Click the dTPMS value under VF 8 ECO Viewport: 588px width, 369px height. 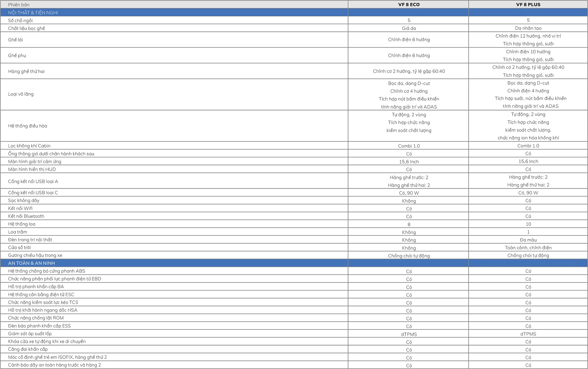[409, 334]
